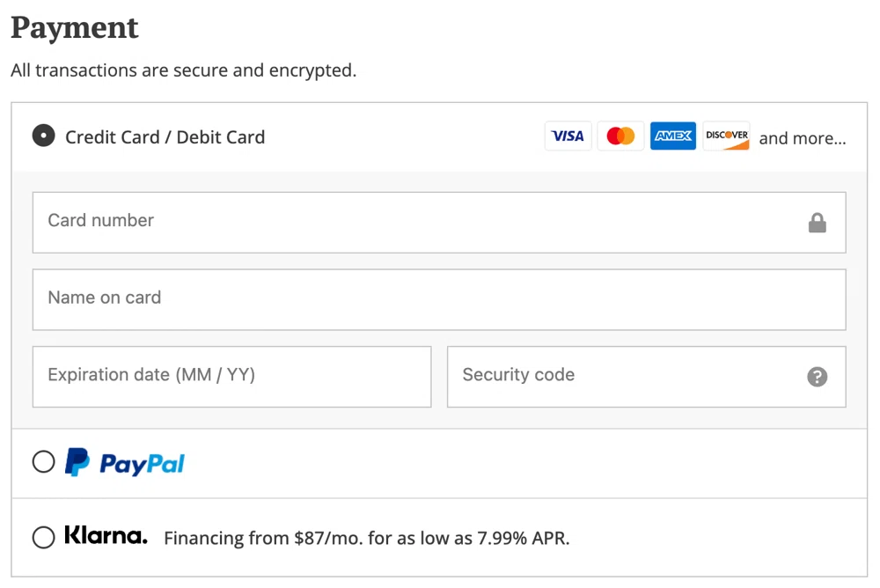This screenshot has width=880, height=588.
Task: Click the Amex card icon
Action: pos(672,136)
